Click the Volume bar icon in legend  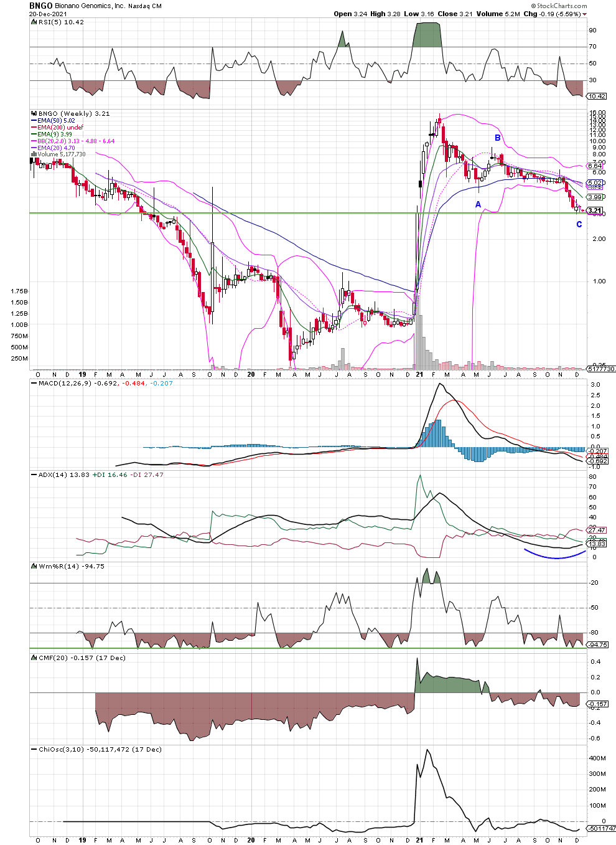click(x=34, y=154)
